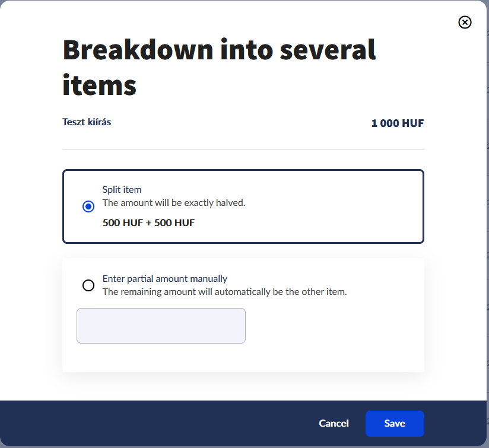Click the word "items" in the heading
This screenshot has height=448, width=489.
click(100, 84)
